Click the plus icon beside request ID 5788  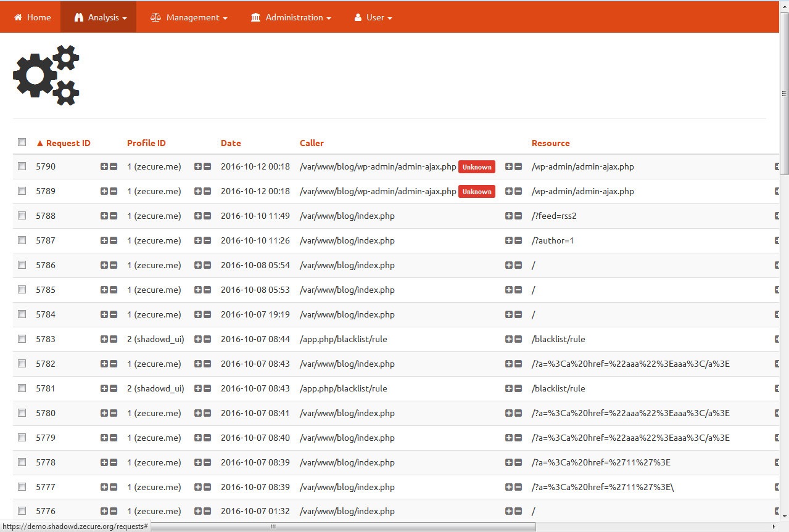[x=104, y=216]
